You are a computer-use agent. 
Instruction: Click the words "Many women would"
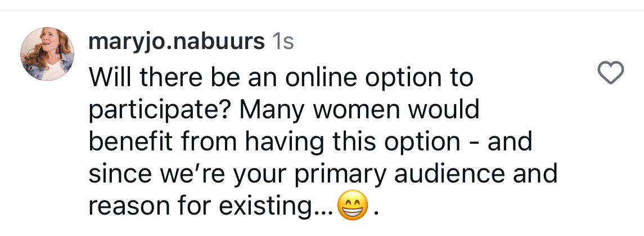coord(360,110)
